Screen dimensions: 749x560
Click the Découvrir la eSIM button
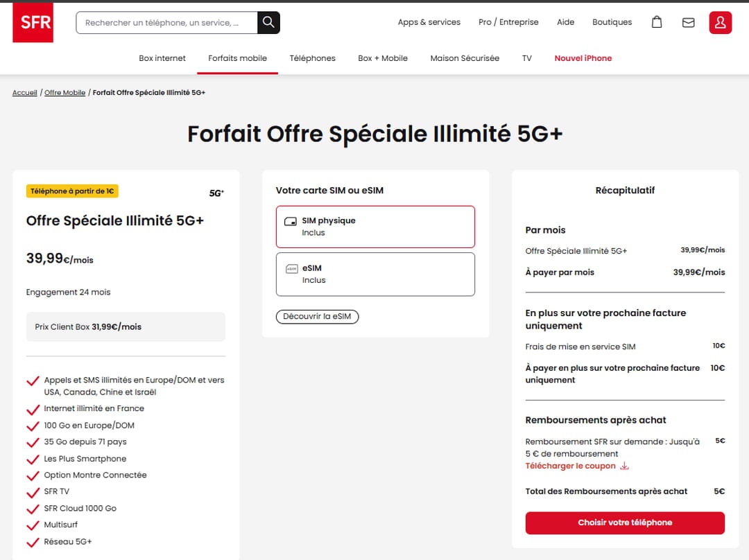coord(317,317)
